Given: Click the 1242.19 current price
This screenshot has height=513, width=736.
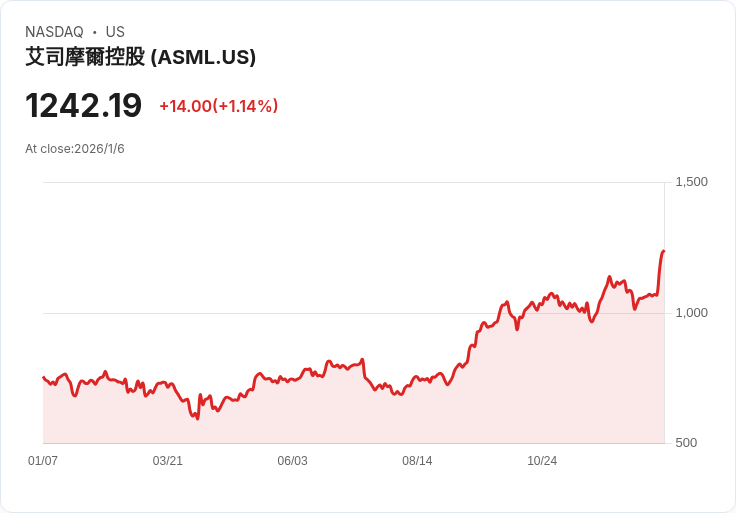Looking at the screenshot, I should click(83, 106).
